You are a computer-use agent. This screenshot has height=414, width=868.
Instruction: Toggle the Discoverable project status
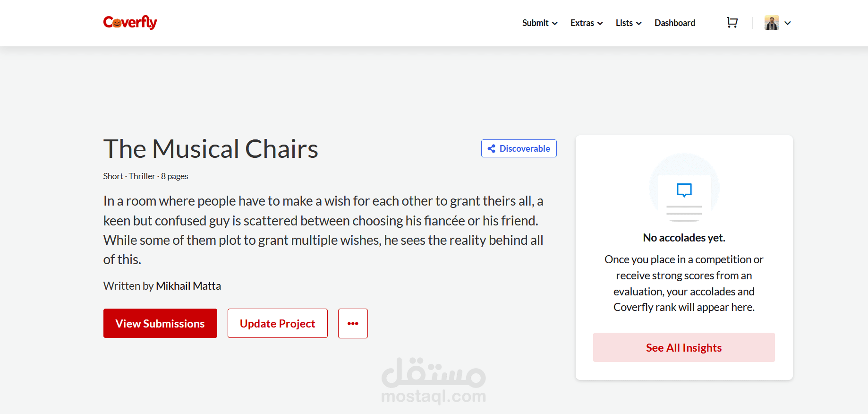click(519, 148)
